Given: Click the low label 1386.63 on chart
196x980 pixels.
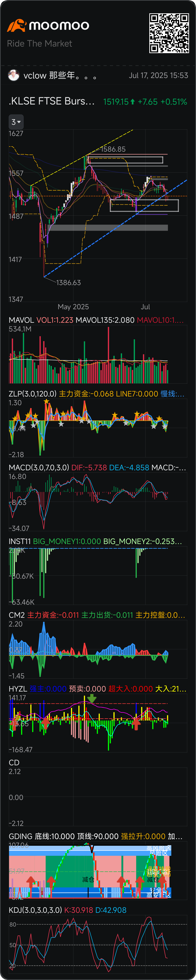Looking at the screenshot, I should 68,282.
